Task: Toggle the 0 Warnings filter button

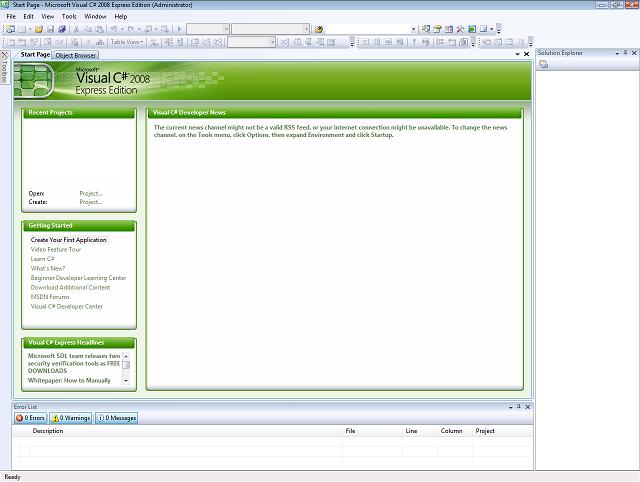Action: pyautogui.click(x=71, y=418)
